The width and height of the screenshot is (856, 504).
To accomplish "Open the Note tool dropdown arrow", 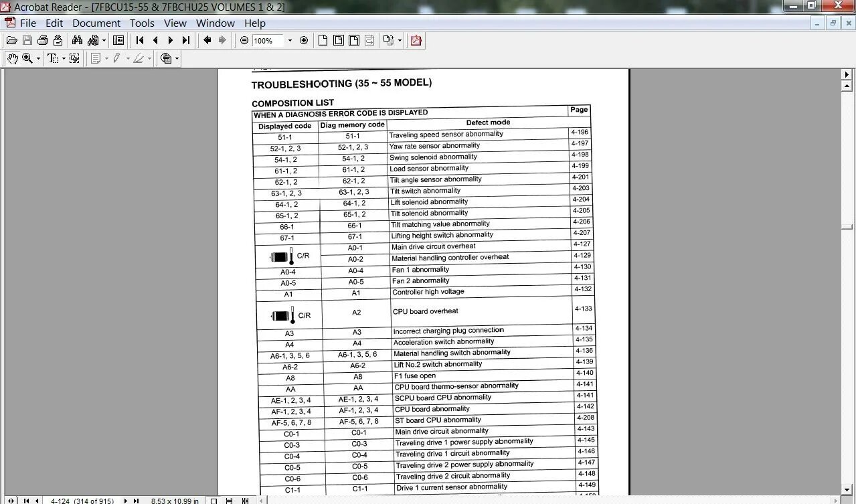I will (106, 59).
